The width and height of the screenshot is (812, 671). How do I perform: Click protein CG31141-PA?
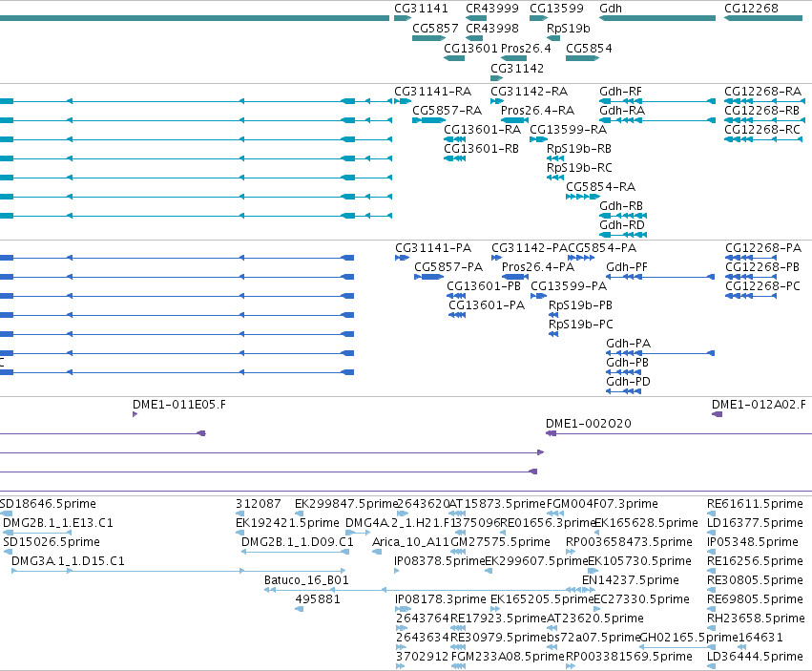tap(433, 248)
